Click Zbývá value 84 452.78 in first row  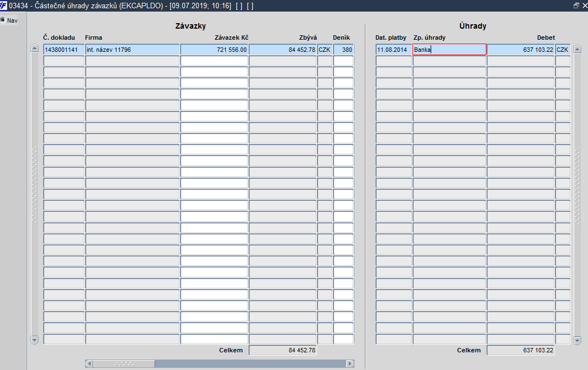pyautogui.click(x=283, y=50)
